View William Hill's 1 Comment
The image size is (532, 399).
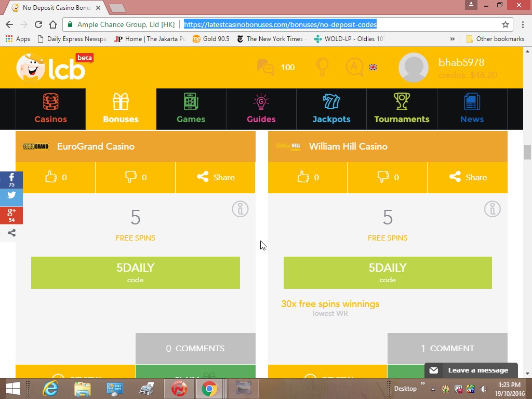click(x=447, y=349)
